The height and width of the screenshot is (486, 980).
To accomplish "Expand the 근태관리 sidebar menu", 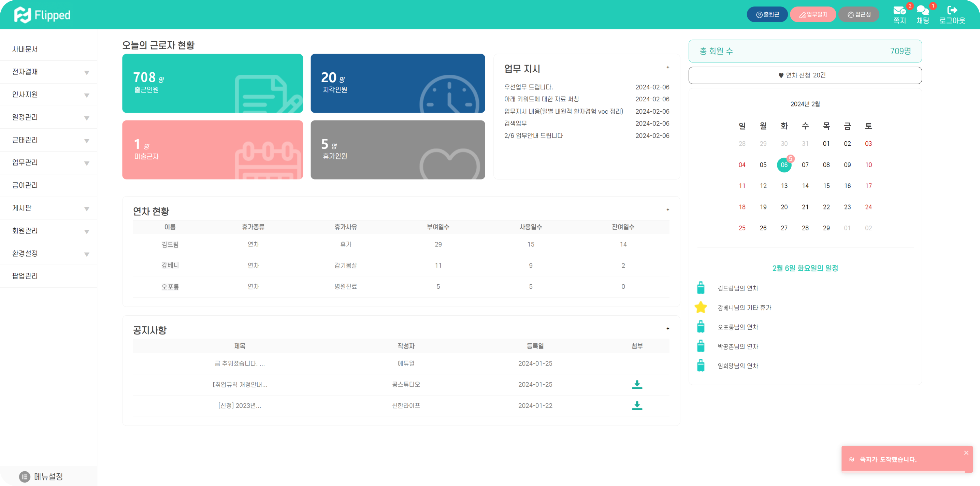I will 87,140.
